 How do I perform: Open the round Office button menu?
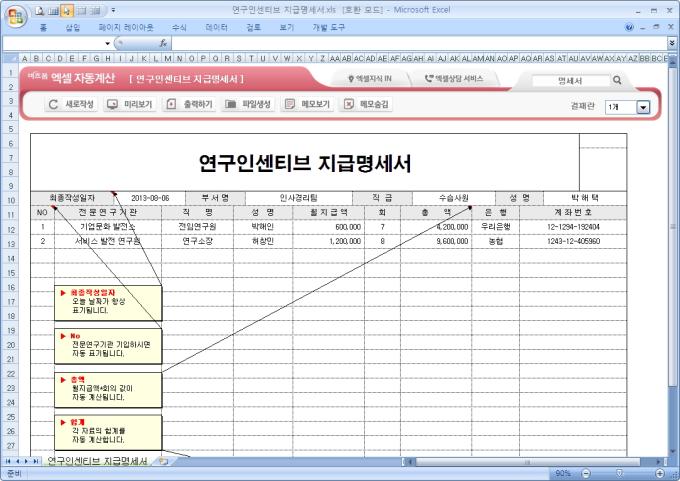click(16, 16)
